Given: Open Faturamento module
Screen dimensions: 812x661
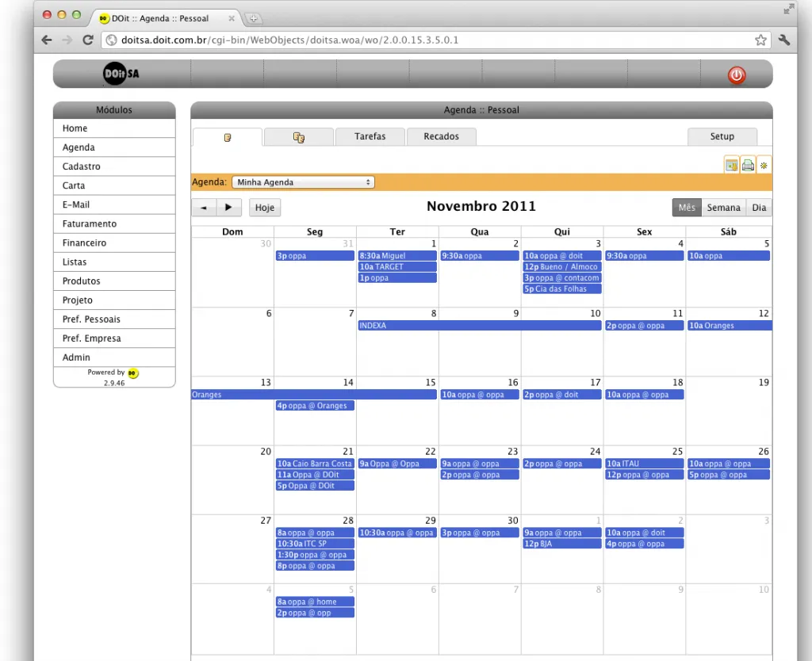Looking at the screenshot, I should click(x=114, y=224).
